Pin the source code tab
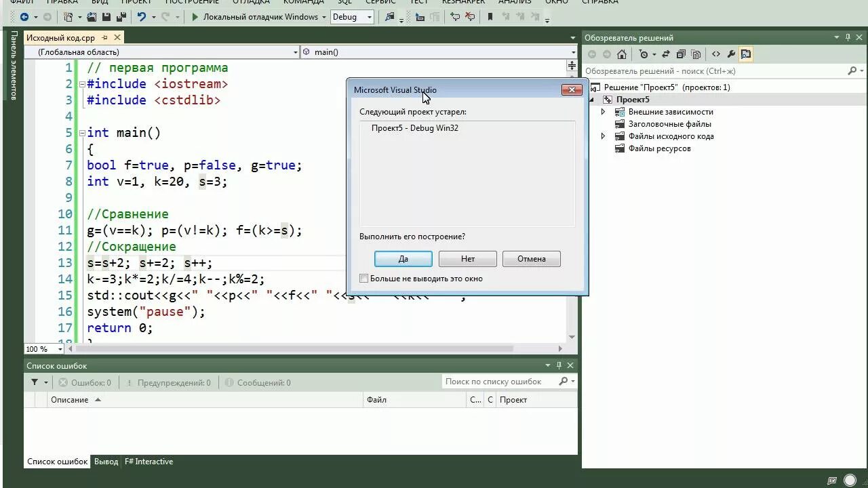This screenshot has height=488, width=868. (105, 38)
